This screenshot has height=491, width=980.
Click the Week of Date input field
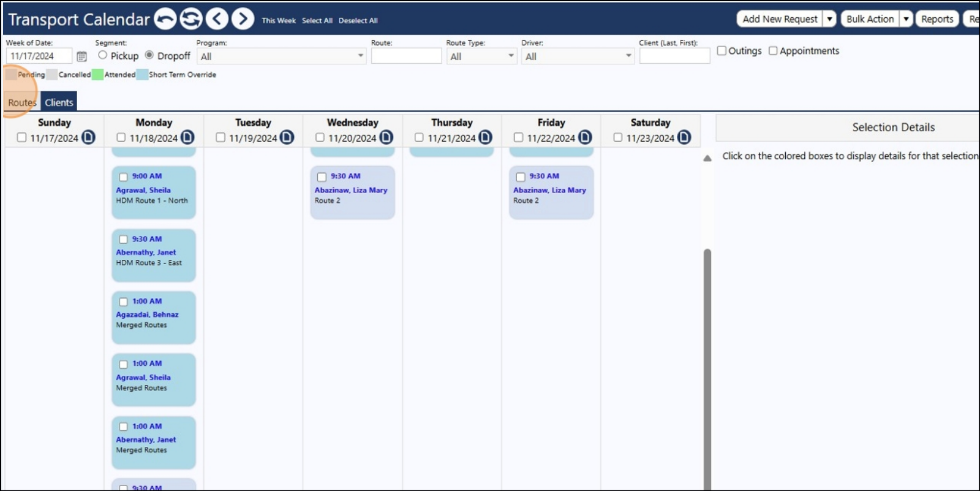coord(39,56)
